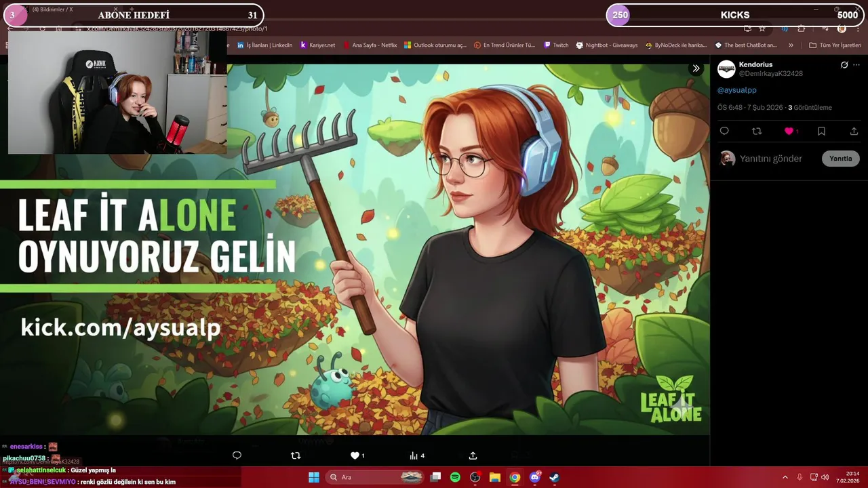Bookmark the tweet in the sidebar
This screenshot has width=868, height=488.
point(821,131)
